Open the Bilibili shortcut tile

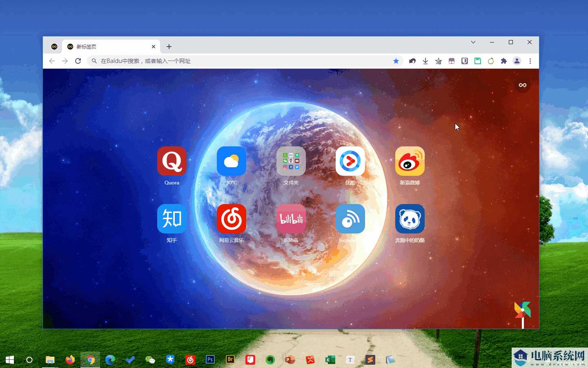[291, 219]
